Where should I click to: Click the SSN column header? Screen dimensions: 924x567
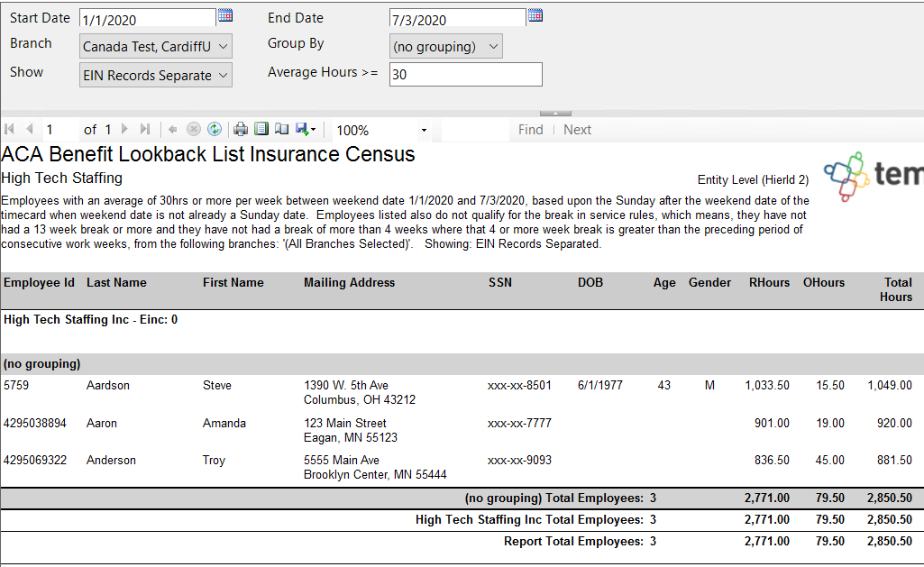499,282
